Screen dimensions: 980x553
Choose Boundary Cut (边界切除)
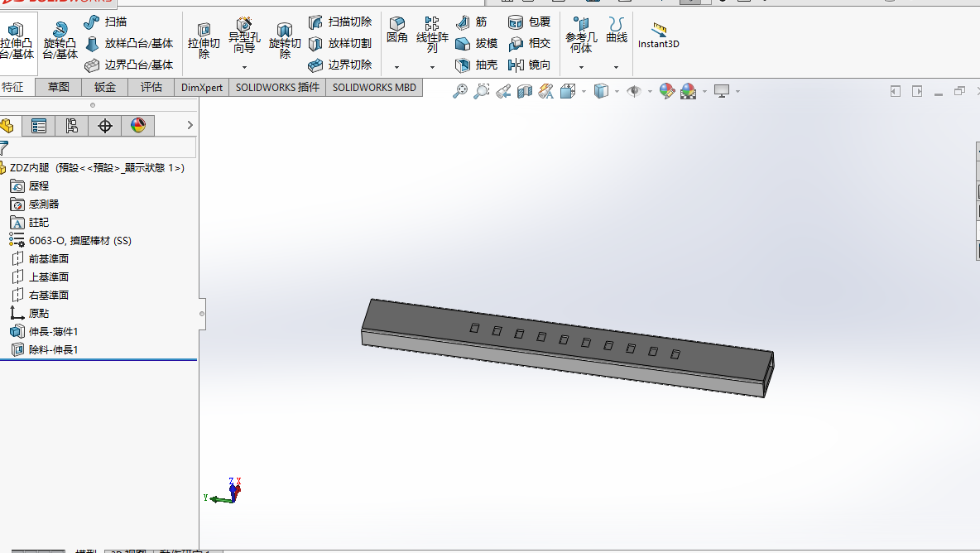point(340,65)
